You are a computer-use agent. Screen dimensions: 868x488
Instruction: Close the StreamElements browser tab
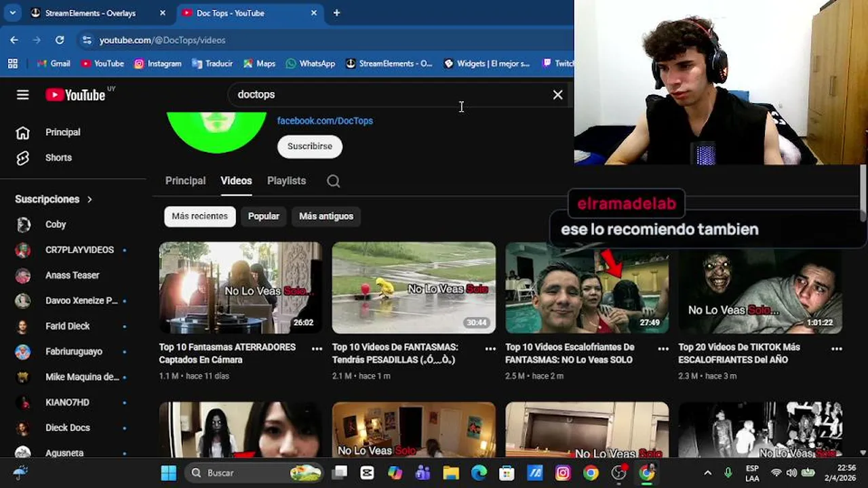pos(162,13)
